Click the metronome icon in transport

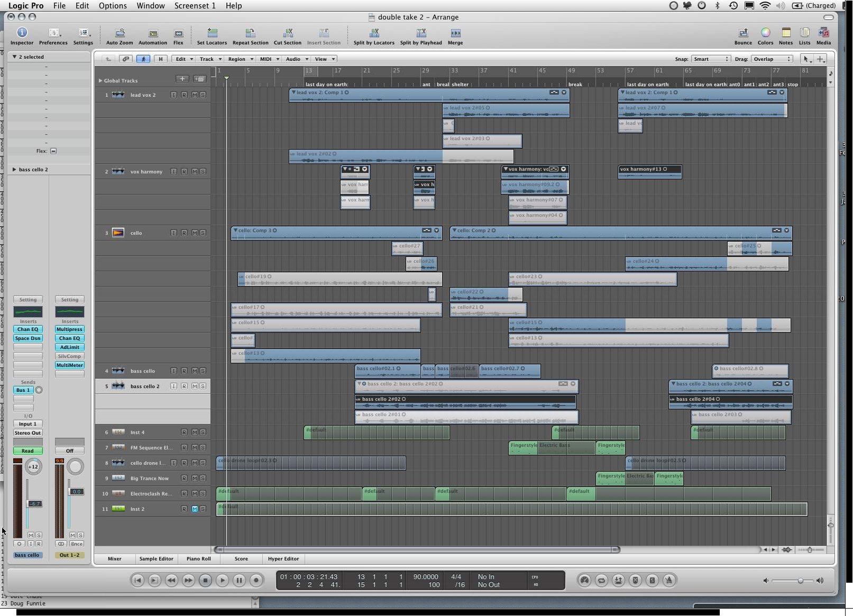(669, 580)
